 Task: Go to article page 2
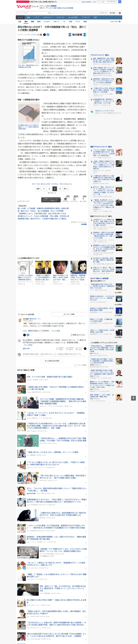[x=49, y=189]
